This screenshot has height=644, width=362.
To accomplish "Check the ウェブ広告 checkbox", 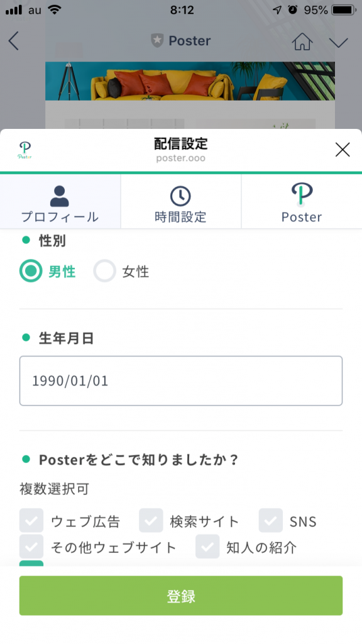I will (31, 520).
